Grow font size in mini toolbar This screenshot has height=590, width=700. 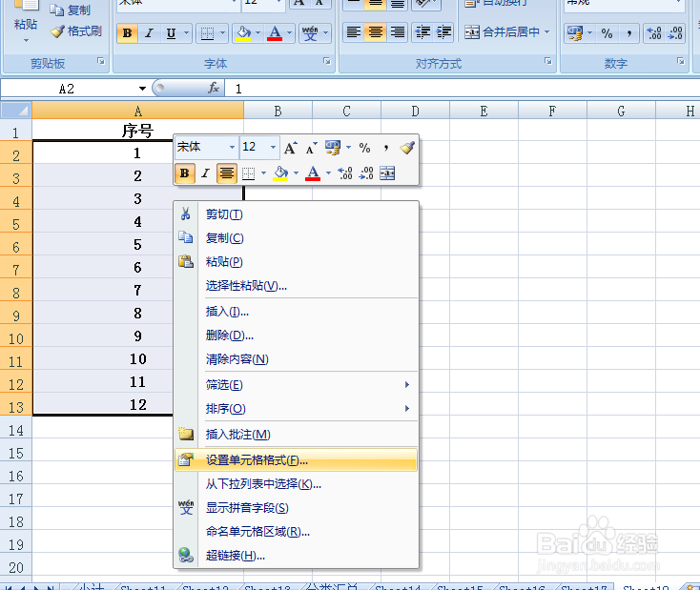291,148
